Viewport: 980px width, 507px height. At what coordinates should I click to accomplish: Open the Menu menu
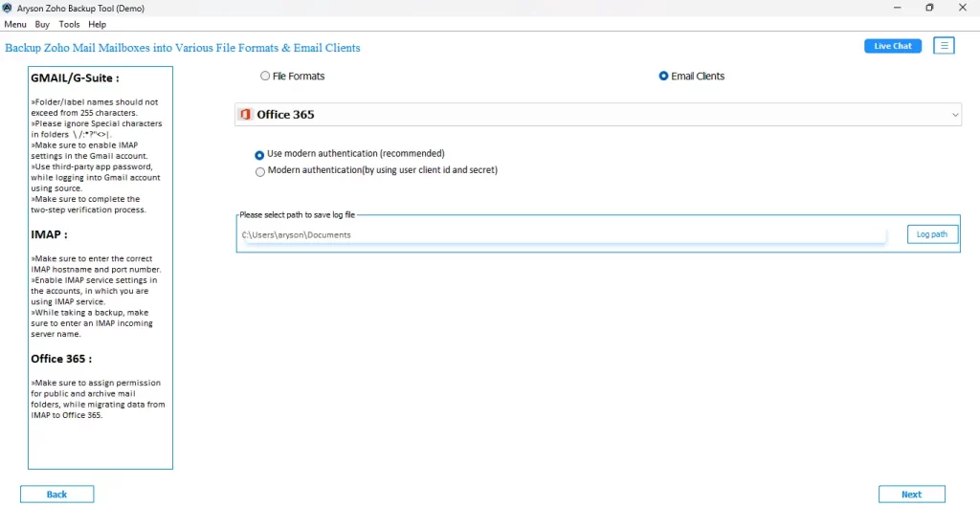coord(15,24)
